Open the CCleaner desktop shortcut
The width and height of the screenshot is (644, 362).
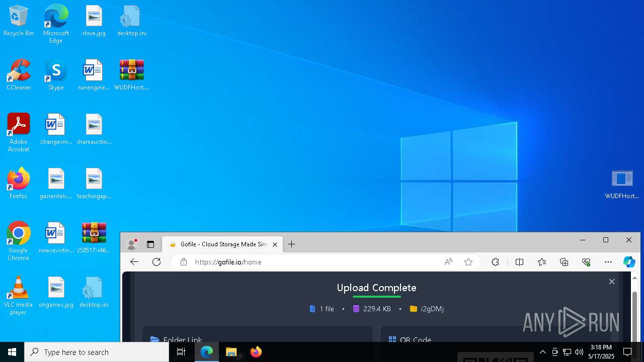pyautogui.click(x=19, y=75)
